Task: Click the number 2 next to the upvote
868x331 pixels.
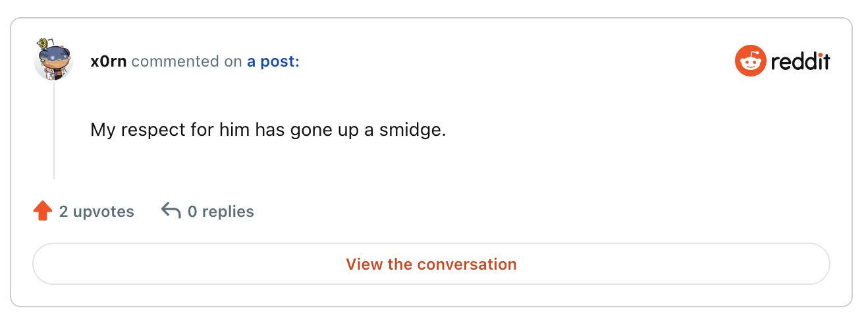Action: 64,212
